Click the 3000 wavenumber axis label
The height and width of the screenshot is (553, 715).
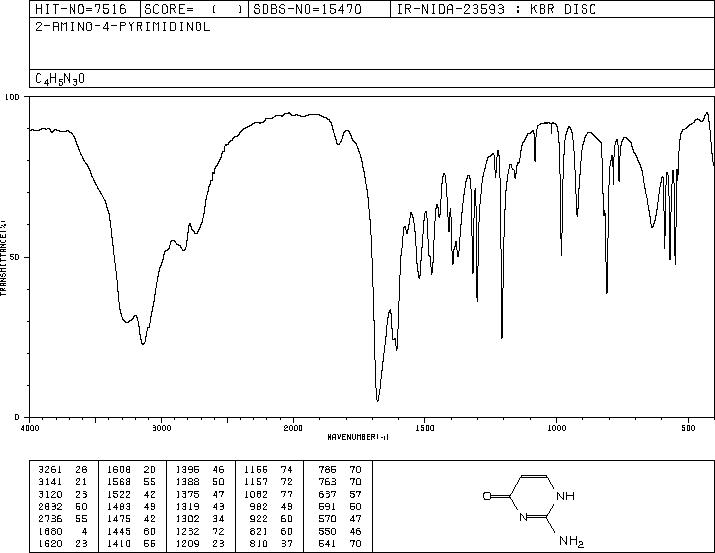(162, 428)
